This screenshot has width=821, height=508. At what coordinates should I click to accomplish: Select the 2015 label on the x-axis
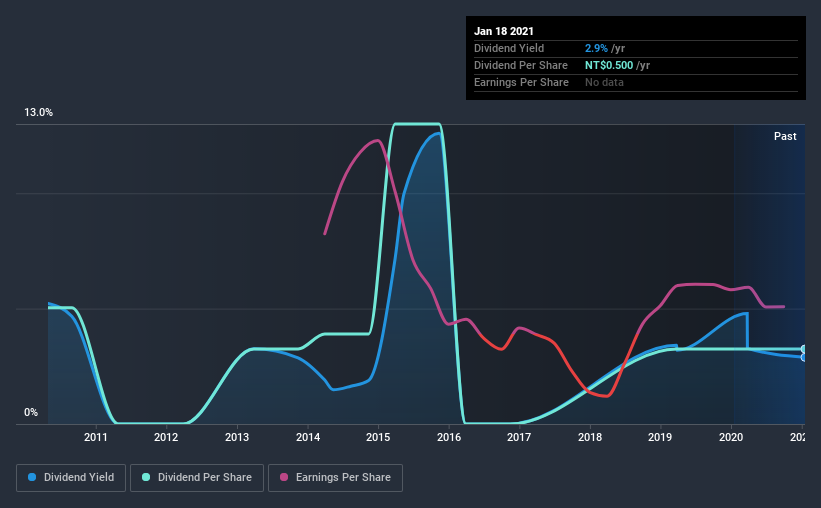378,437
